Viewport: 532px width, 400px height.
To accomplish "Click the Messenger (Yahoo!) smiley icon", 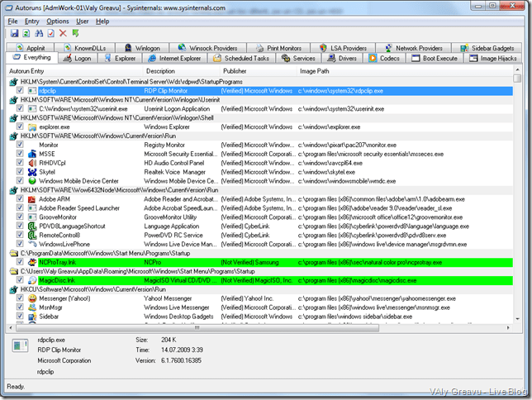I will [x=31, y=298].
